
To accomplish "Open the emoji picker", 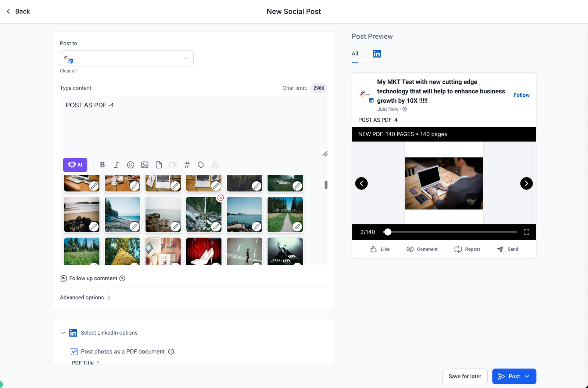I will (130, 165).
